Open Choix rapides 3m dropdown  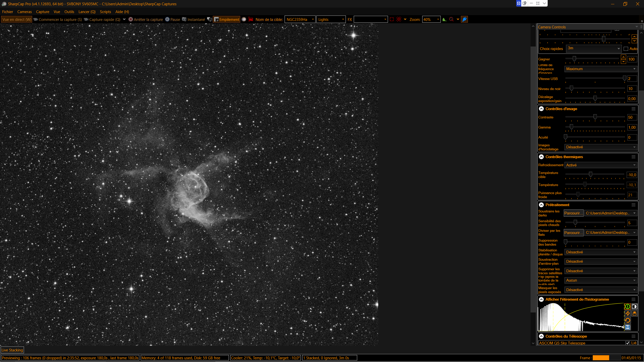point(594,48)
